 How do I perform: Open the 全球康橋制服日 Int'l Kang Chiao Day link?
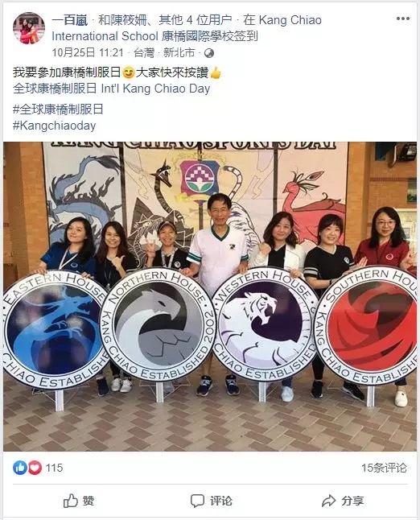(111, 89)
